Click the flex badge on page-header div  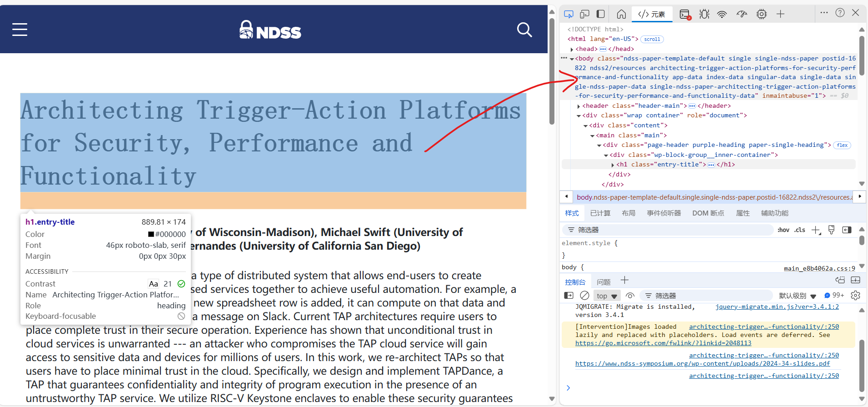point(842,145)
